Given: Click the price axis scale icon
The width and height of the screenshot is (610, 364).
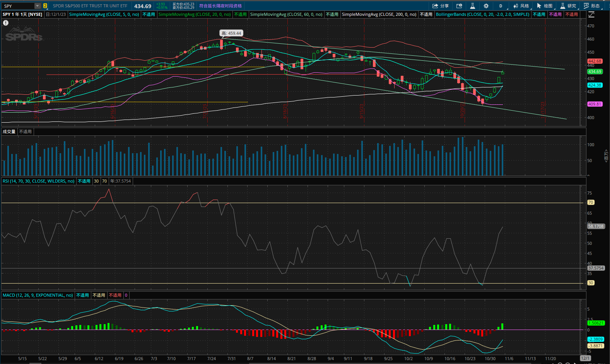Looking at the screenshot, I should pyautogui.click(x=591, y=14).
